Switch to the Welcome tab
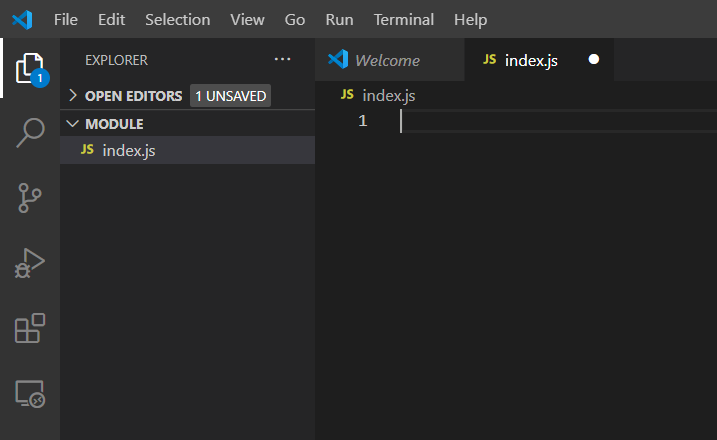Viewport: 717px width, 440px height. pyautogui.click(x=387, y=60)
